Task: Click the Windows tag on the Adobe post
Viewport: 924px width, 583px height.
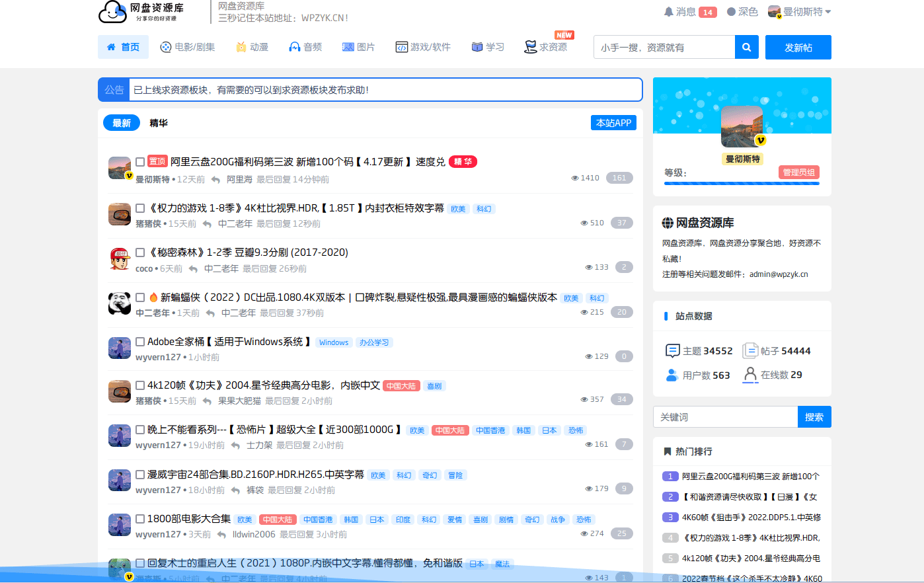Action: tap(334, 342)
